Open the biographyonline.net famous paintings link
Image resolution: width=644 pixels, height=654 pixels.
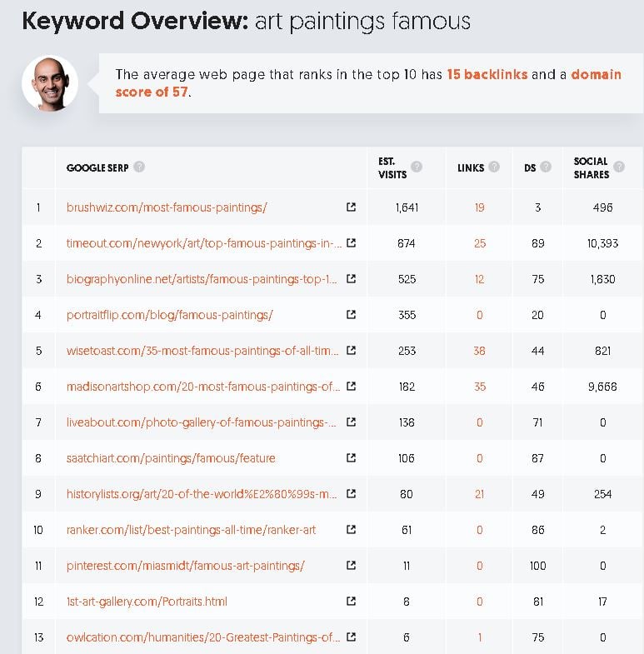click(x=202, y=279)
